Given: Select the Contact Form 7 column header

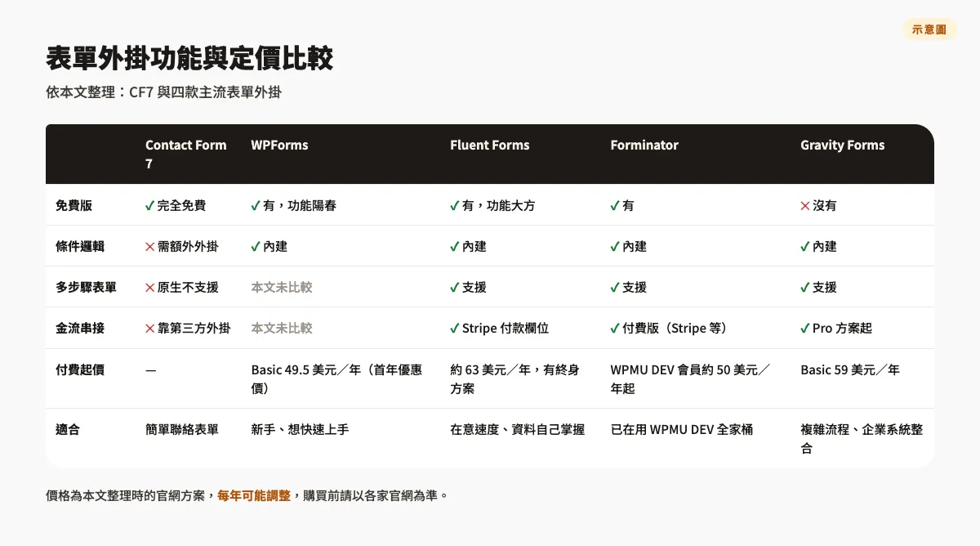Looking at the screenshot, I should click(188, 154).
